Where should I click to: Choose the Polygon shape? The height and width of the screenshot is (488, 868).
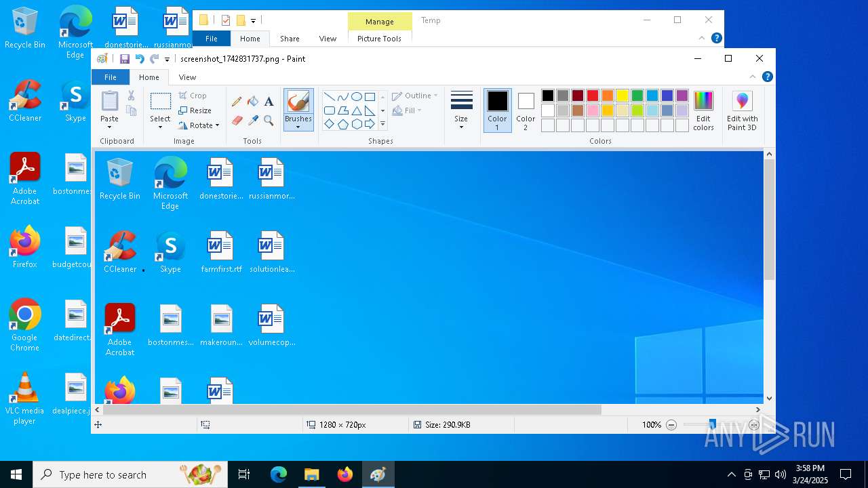342,110
